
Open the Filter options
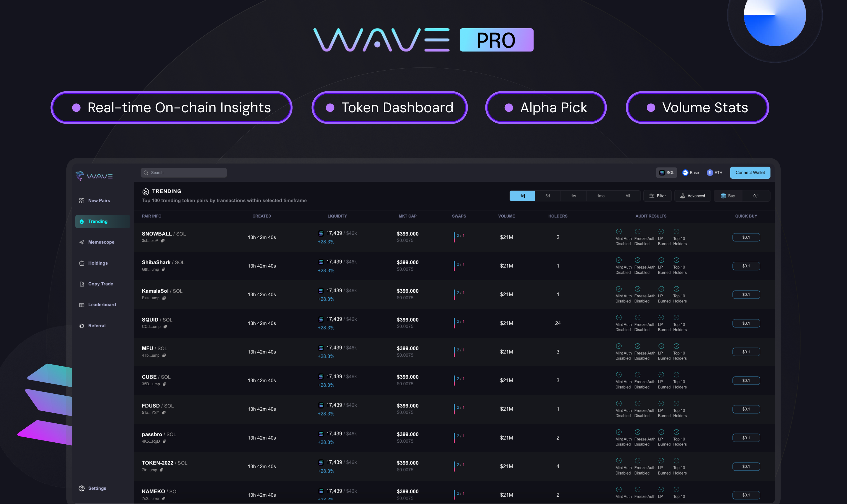point(657,196)
